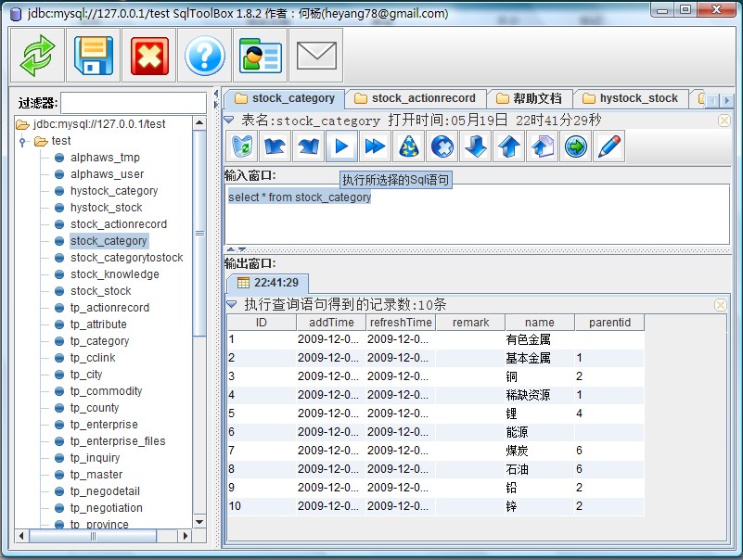Screen dimensions: 743x560
Task: Click the red X delete toolbar icon
Action: pyautogui.click(x=149, y=56)
